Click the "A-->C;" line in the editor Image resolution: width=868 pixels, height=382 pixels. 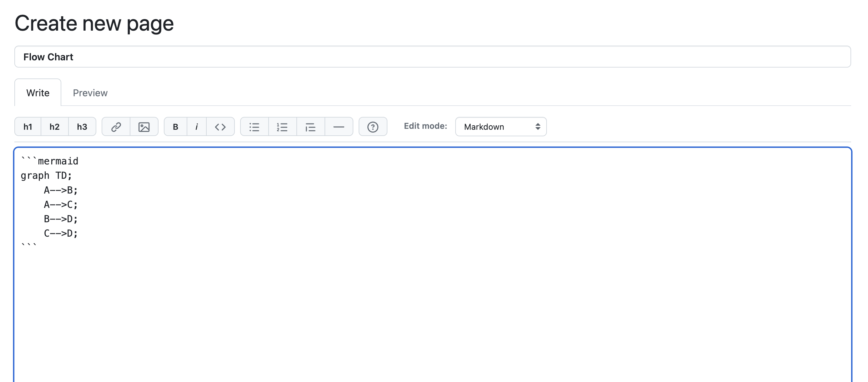(61, 204)
